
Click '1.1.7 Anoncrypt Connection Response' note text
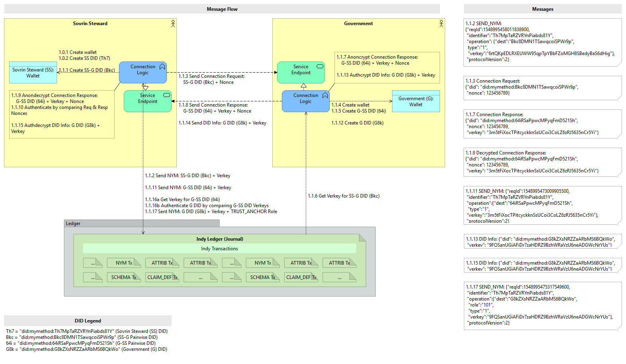click(377, 57)
